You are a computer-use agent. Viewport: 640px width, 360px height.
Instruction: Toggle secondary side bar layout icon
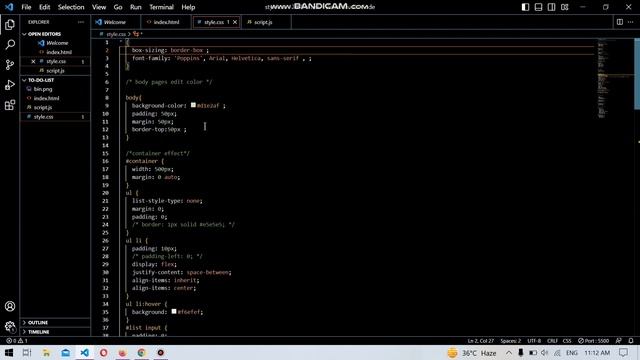(551, 7)
